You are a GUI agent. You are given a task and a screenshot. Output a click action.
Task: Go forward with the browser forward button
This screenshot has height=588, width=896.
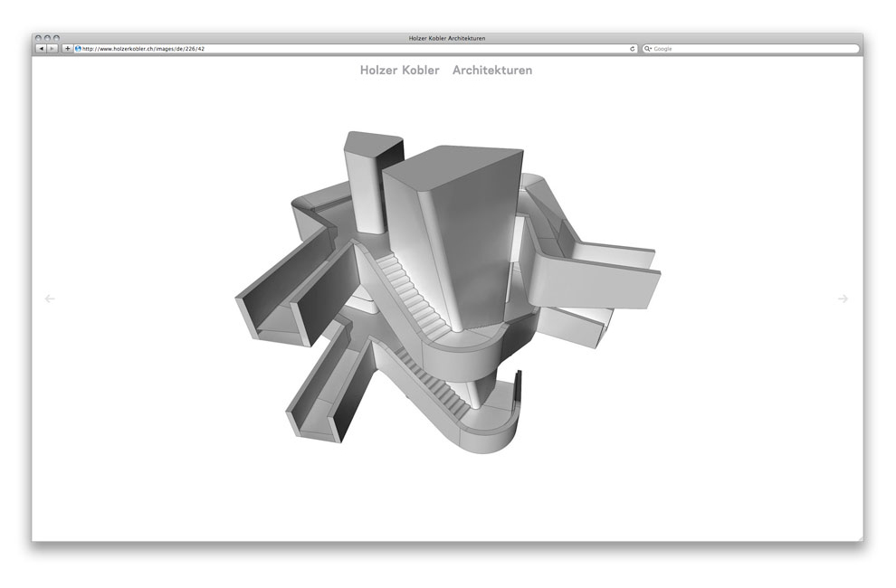(x=52, y=49)
